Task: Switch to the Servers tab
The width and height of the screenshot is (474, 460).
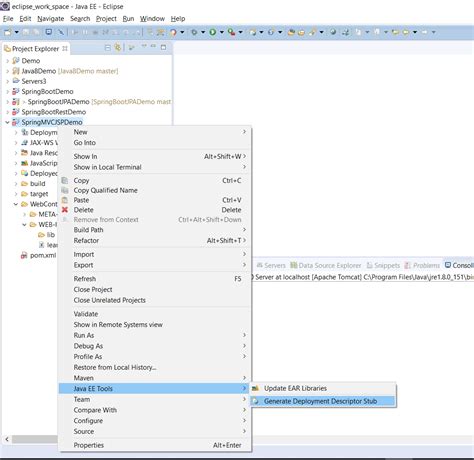Action: tap(271, 266)
